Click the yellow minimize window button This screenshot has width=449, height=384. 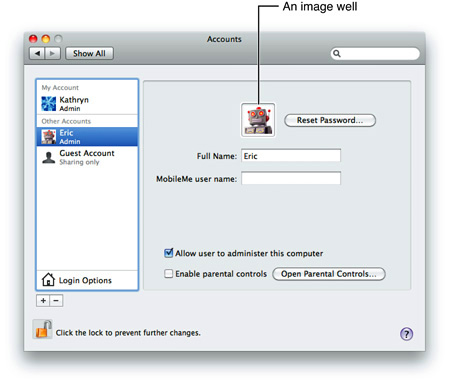point(46,39)
